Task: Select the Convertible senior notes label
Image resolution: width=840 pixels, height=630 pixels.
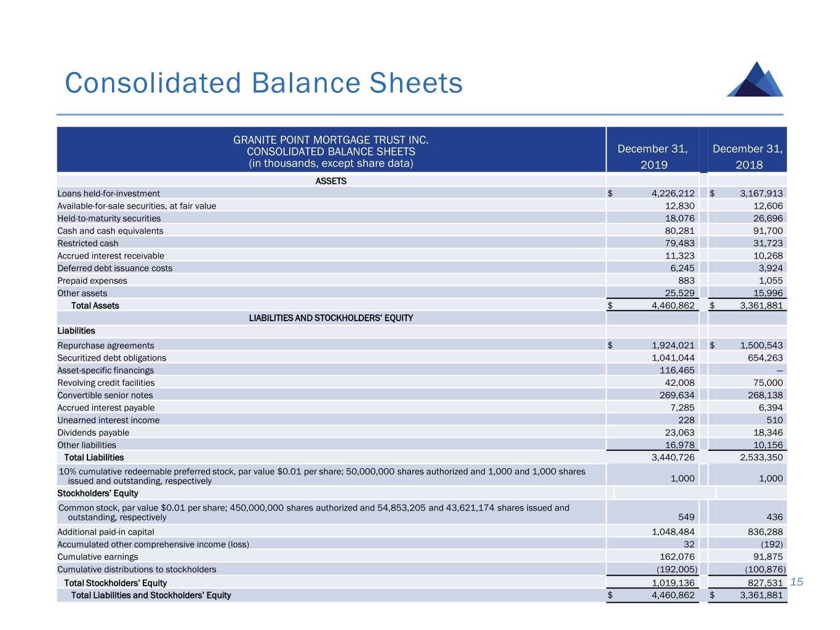Action: (x=105, y=395)
